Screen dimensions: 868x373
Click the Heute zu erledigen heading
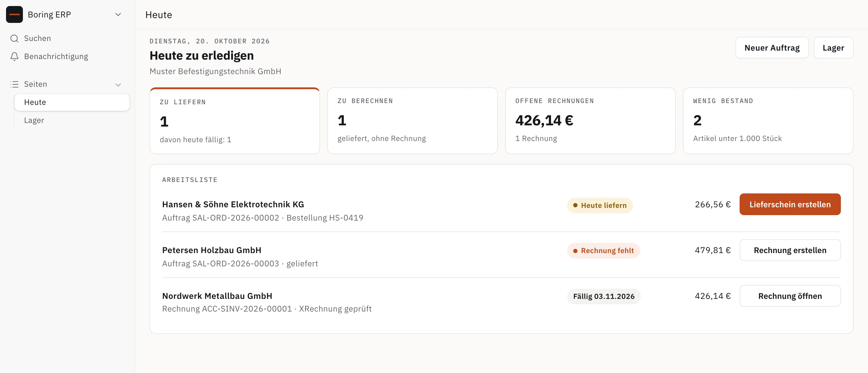coord(202,56)
